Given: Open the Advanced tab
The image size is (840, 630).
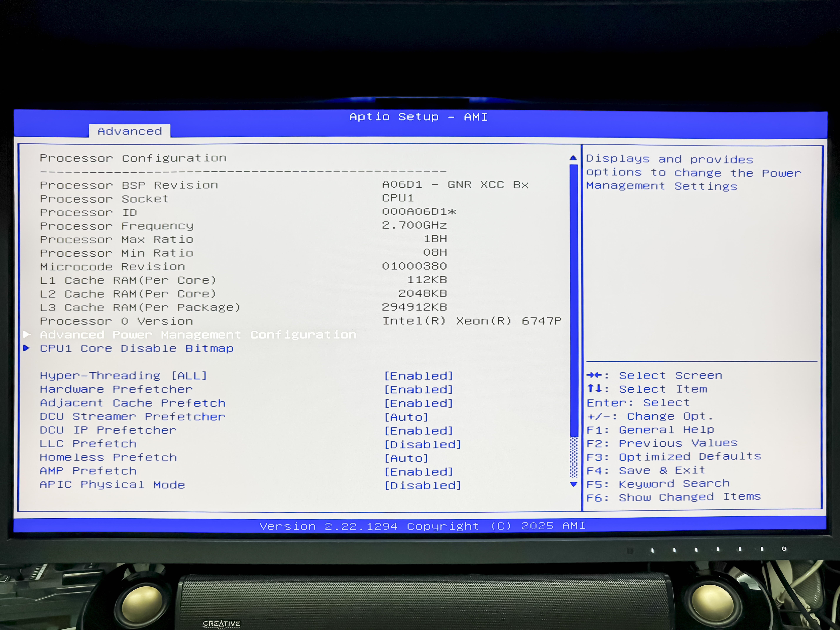Looking at the screenshot, I should point(130,131).
